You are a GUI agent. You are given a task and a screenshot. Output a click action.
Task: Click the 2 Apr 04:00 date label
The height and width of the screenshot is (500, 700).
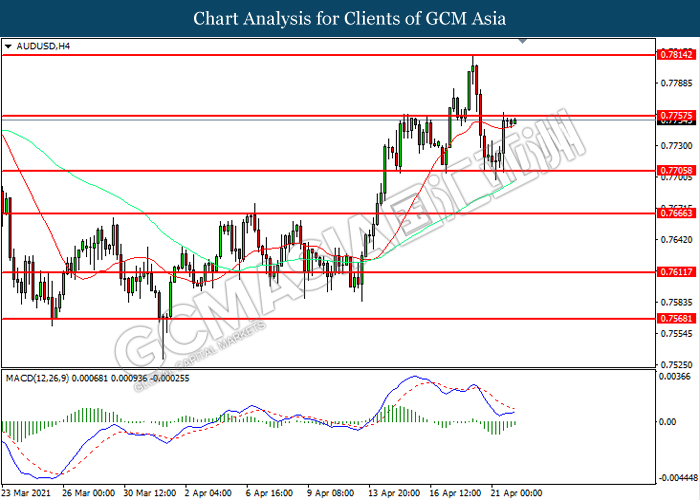208,493
